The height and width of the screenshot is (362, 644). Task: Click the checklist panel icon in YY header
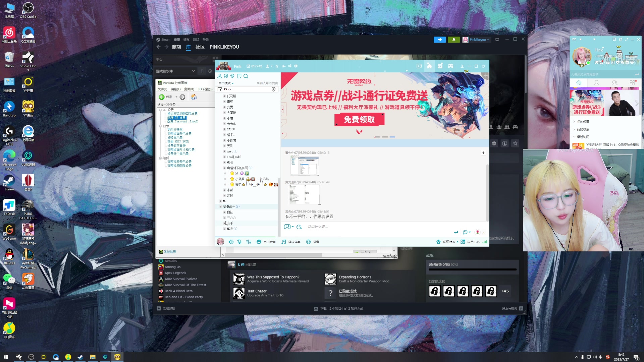(x=440, y=66)
